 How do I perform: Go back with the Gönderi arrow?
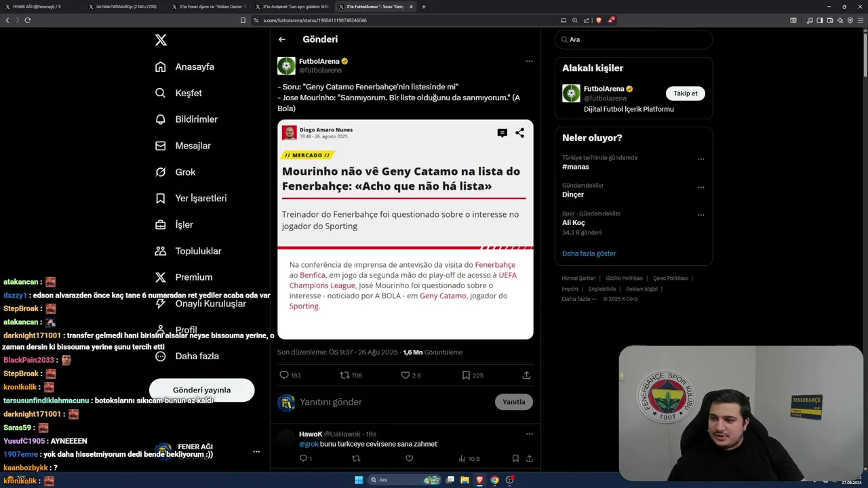pyautogui.click(x=282, y=39)
